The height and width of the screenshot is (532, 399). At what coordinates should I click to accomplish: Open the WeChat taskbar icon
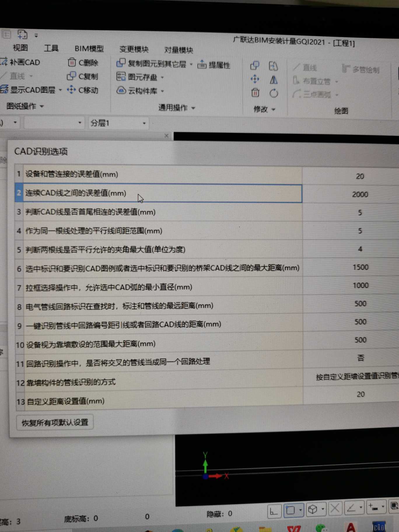[321, 528]
